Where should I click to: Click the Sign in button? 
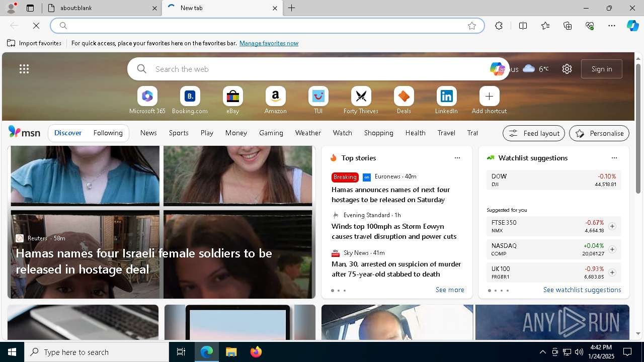(602, 69)
